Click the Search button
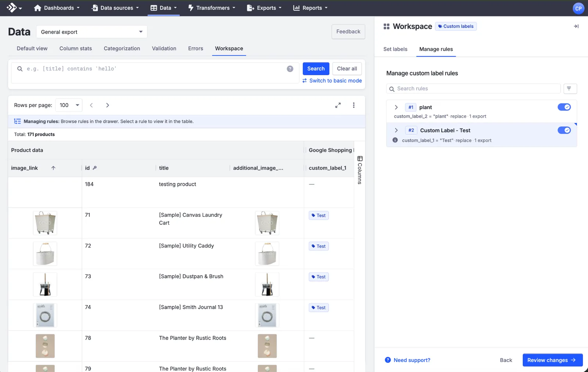The image size is (588, 372). [x=316, y=69]
